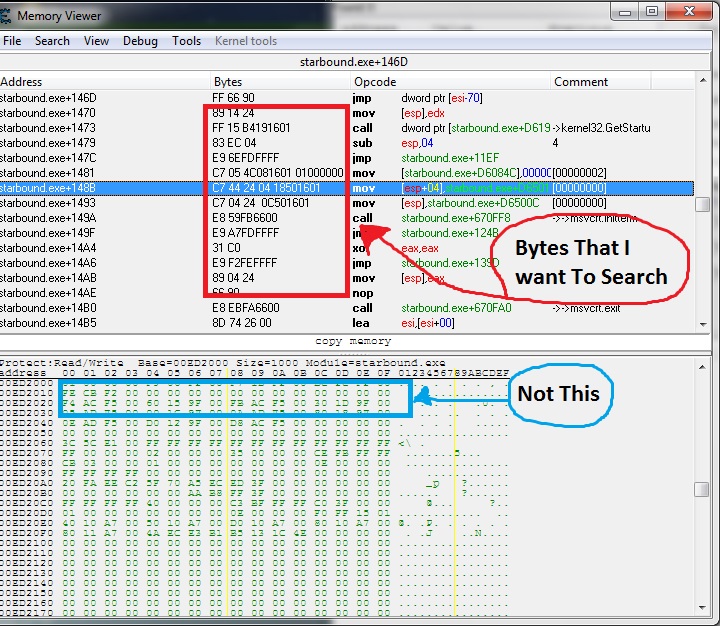Click bytes 8D 74 26 00
Image resolution: width=720 pixels, height=626 pixels.
tap(242, 323)
